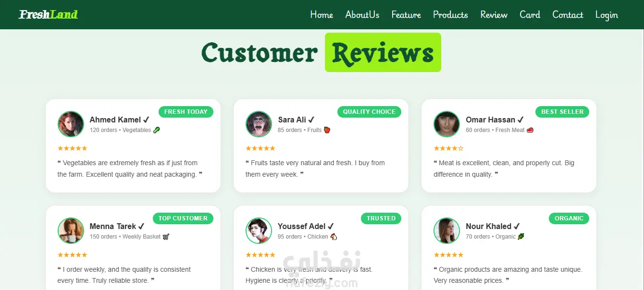Viewport: 644px width, 290px height.
Task: Click the FRESH TODAY badge
Action: point(186,112)
